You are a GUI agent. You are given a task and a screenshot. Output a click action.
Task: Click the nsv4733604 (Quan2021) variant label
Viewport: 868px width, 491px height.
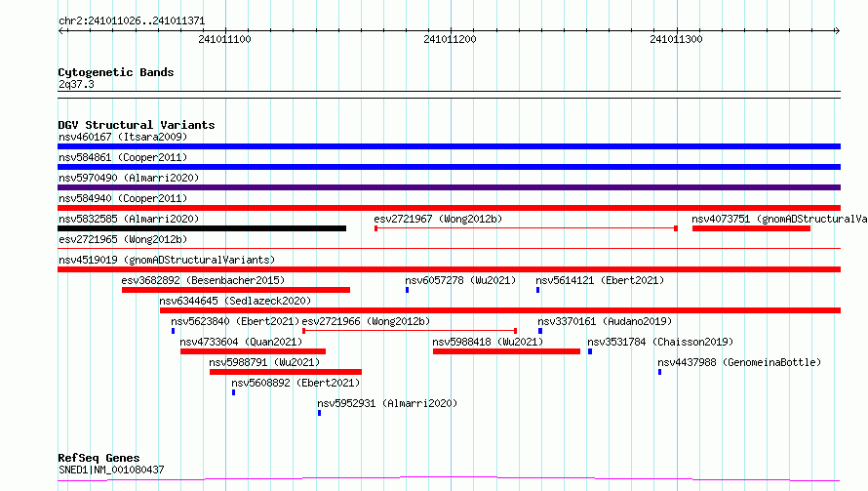[x=241, y=342]
